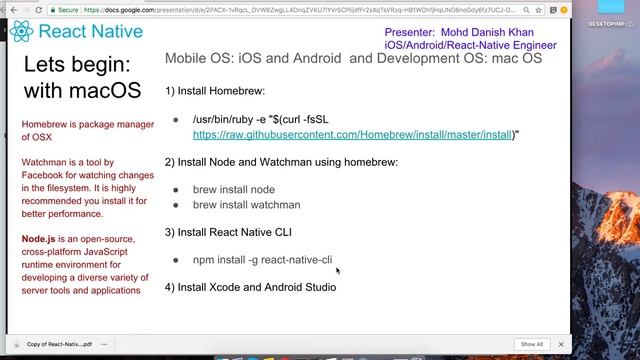Click the 'React Native' slide title
640x360 pixels.
click(x=91, y=31)
